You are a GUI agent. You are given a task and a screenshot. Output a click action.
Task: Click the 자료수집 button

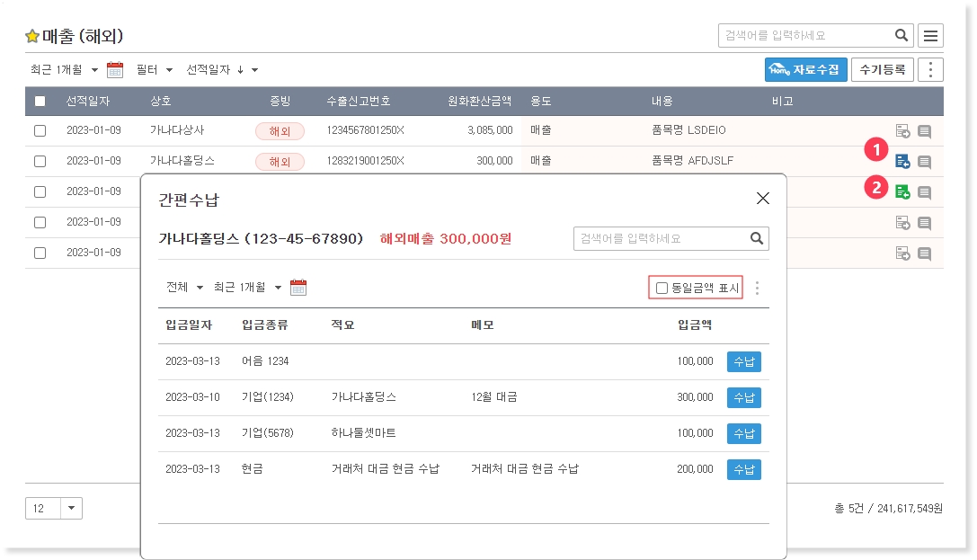tap(805, 70)
